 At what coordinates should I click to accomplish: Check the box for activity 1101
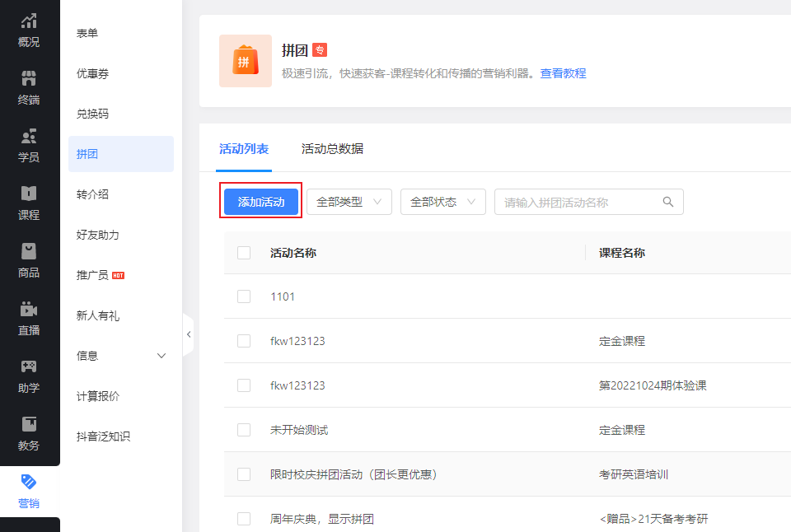244,296
